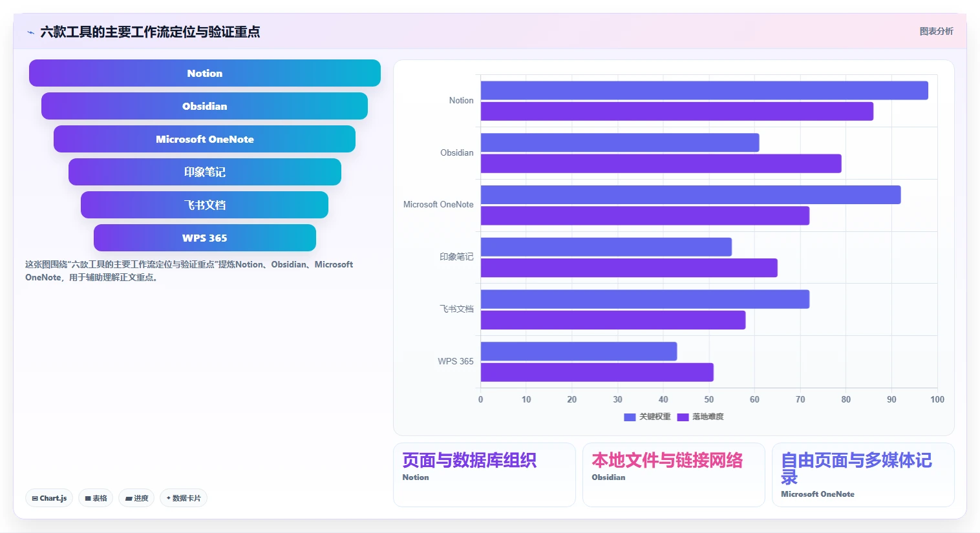Open the 自由页面与多媒体记录 OneNote card
The height and width of the screenshot is (533, 980).
click(863, 475)
